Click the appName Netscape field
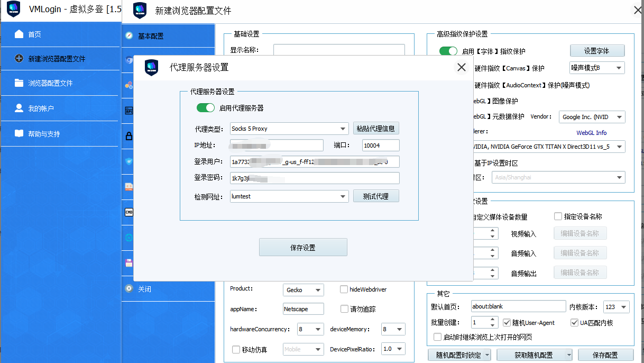 (303, 309)
